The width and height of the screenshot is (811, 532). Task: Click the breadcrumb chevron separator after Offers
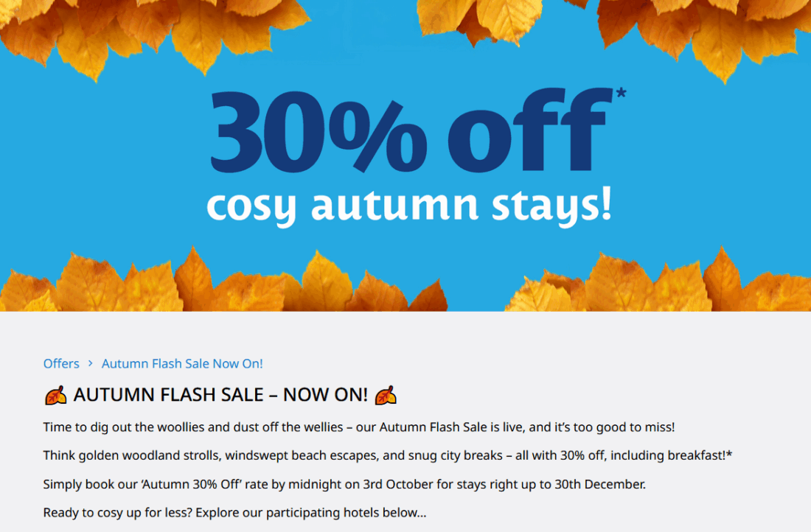pos(90,363)
